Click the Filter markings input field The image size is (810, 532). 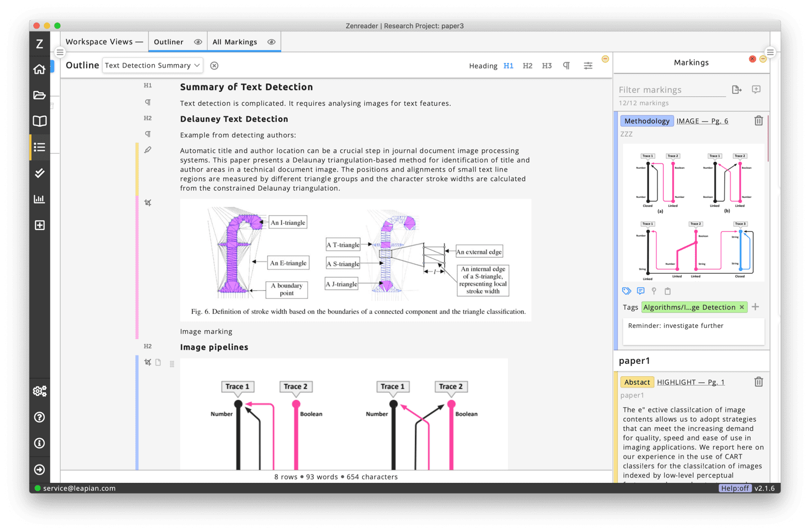(672, 90)
